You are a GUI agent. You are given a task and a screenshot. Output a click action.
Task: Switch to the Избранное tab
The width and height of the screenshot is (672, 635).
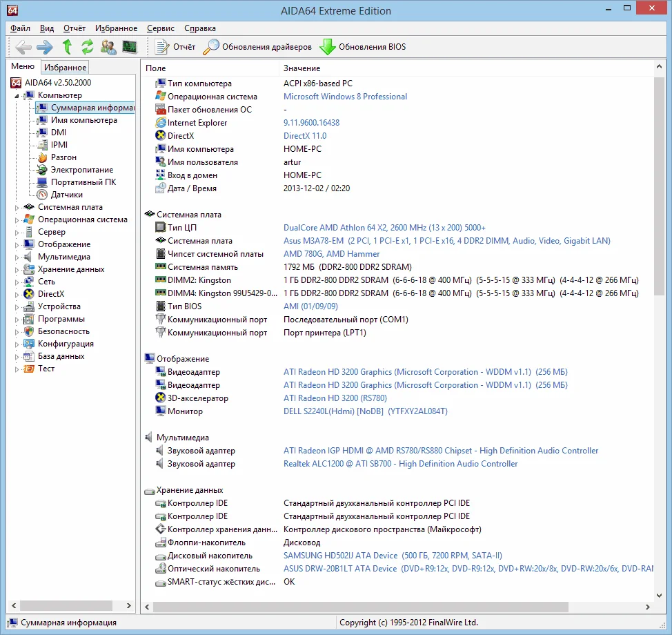(x=65, y=68)
